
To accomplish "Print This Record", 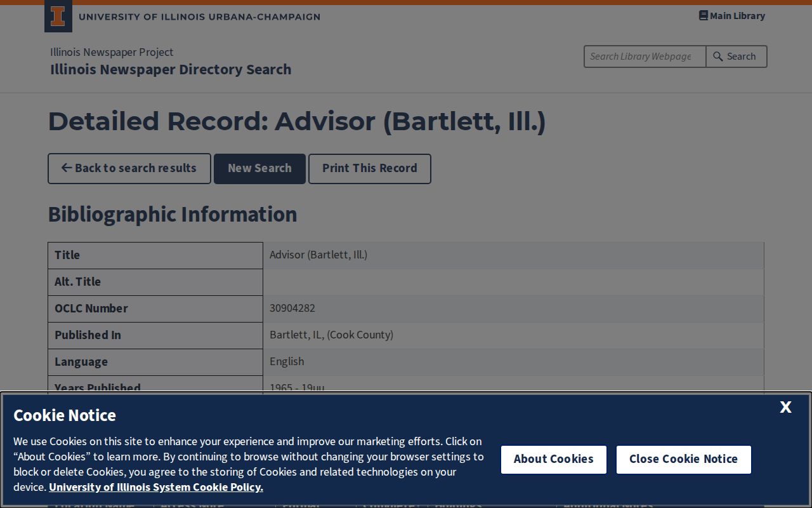I will coord(370,169).
